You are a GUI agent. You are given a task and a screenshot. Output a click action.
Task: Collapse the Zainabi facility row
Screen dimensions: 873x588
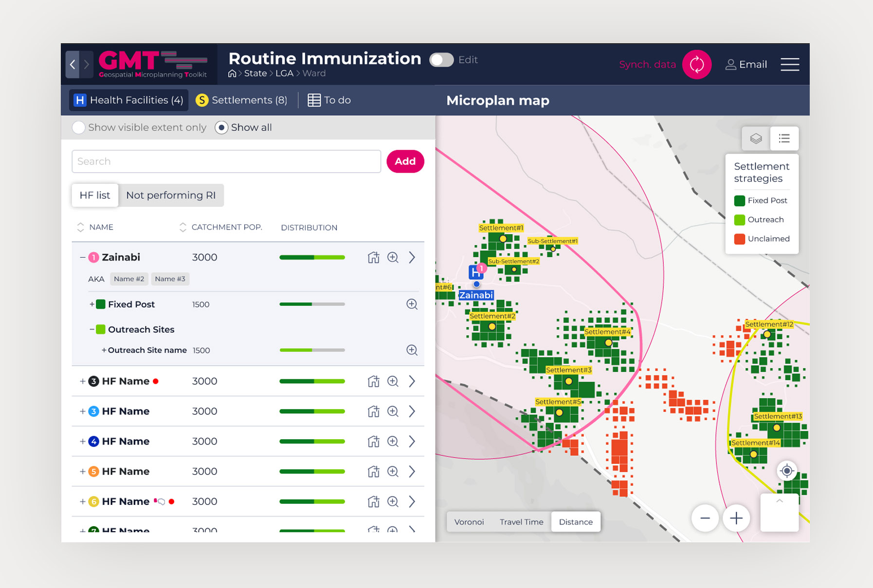(x=82, y=257)
